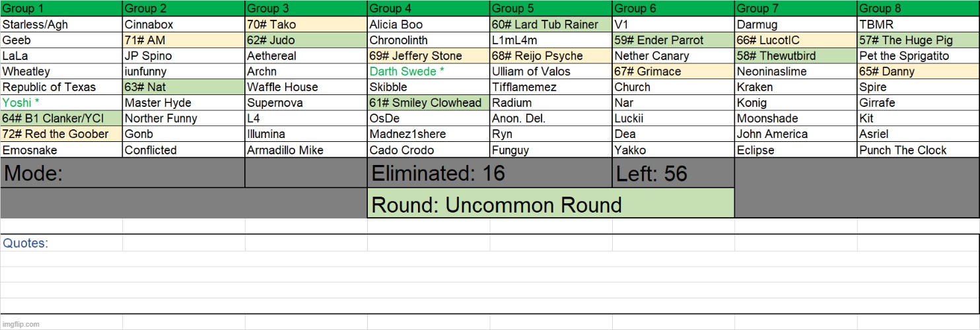980x330 pixels.
Task: Select the Round: Uncommon Round cell
Action: [551, 204]
